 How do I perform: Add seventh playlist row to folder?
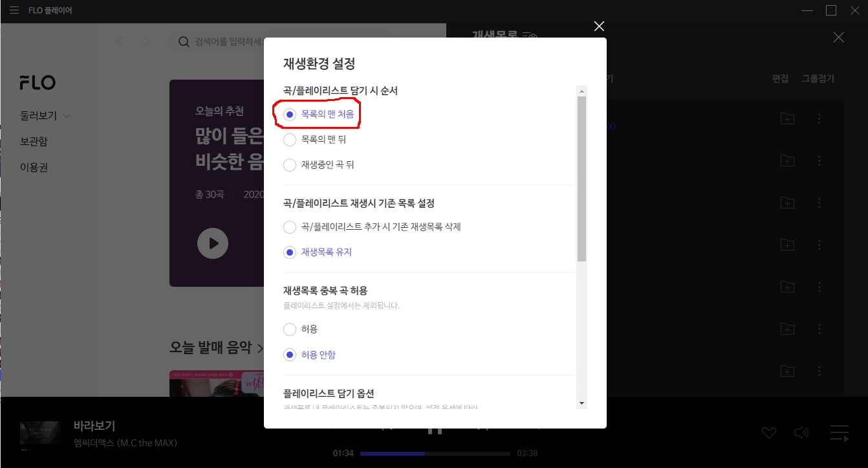[x=787, y=371]
